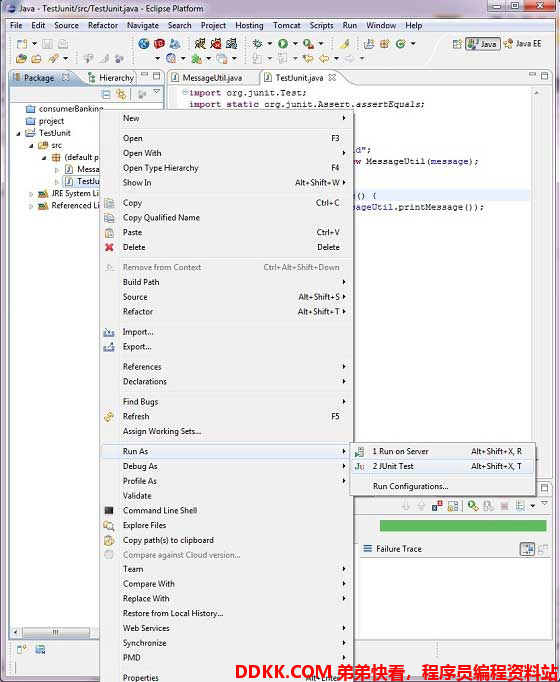Click the New wizard toolbar icon
The height and width of the screenshot is (682, 560).
[22, 44]
